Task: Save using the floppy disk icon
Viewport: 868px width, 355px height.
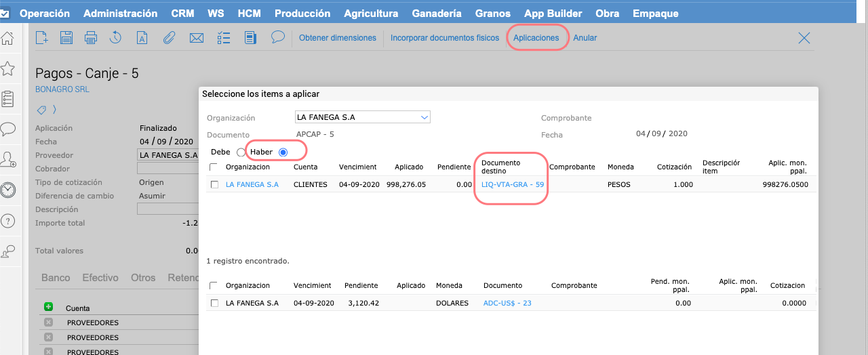Action: coord(66,38)
